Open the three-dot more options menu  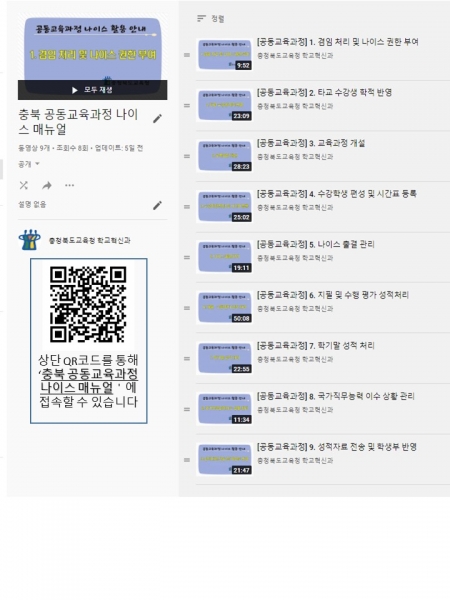coord(70,186)
